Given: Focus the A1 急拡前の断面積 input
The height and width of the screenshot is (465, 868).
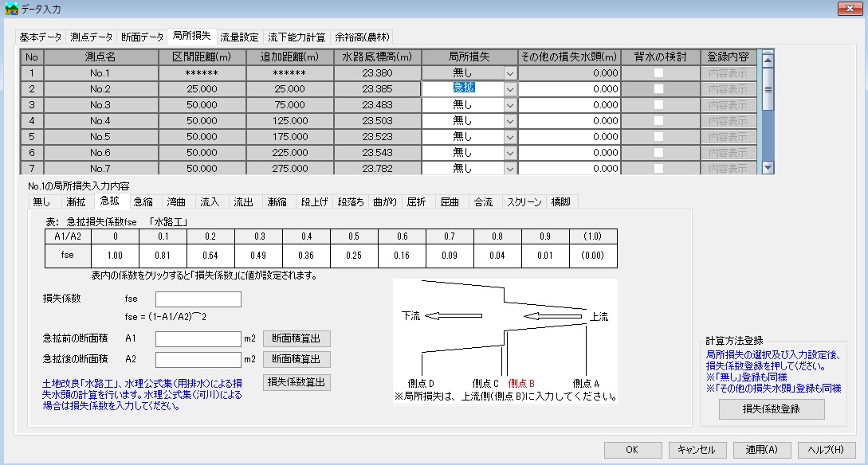Looking at the screenshot, I should [x=198, y=339].
